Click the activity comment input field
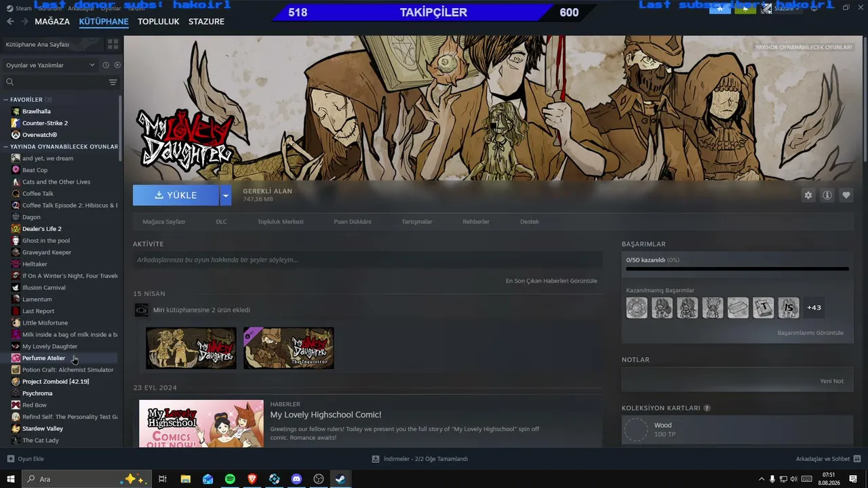Image resolution: width=868 pixels, height=488 pixels. (368, 260)
